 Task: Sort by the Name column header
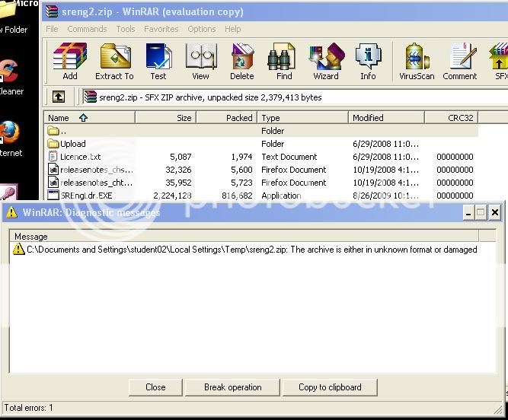pos(89,118)
